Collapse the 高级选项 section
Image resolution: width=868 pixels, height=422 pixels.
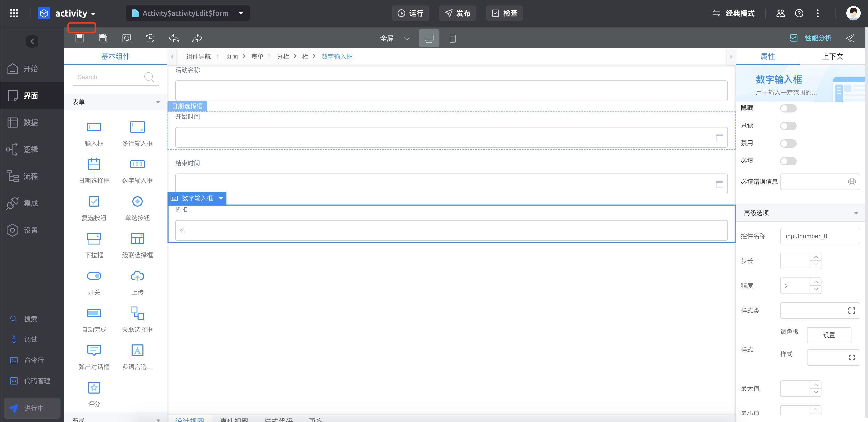coord(856,213)
